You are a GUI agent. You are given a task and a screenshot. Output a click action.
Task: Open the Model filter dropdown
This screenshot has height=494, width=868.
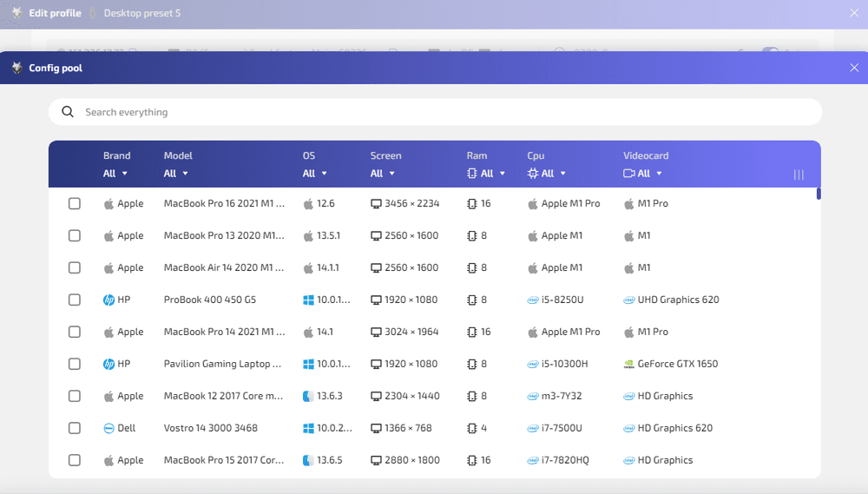coord(176,174)
